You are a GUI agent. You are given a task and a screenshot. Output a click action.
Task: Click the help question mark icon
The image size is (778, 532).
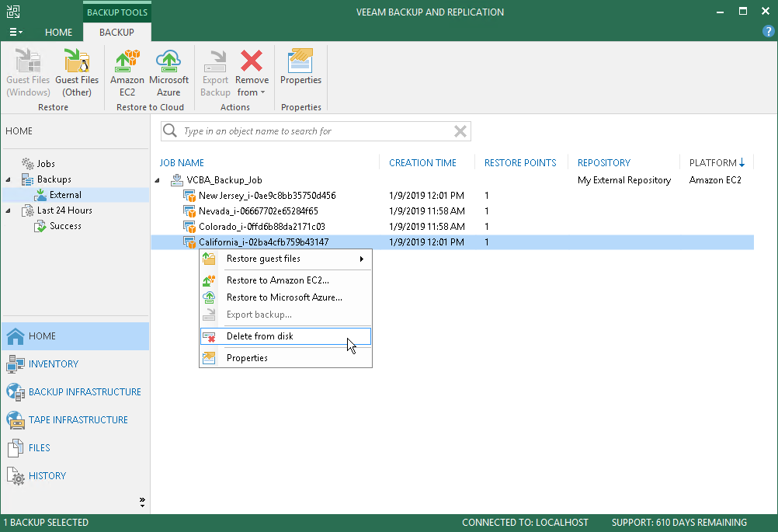pos(768,32)
